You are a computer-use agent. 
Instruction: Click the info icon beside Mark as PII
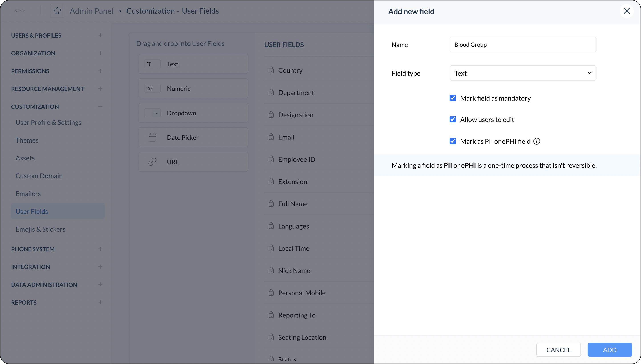tap(537, 141)
